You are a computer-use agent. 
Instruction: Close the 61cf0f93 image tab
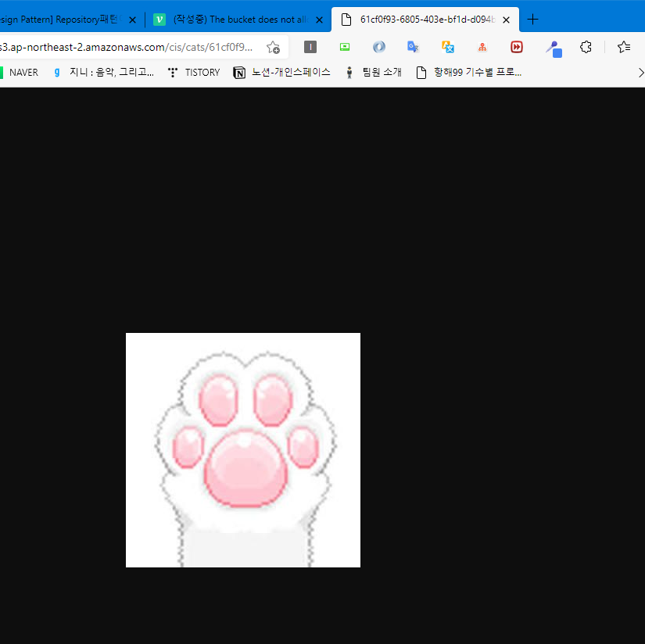click(x=507, y=20)
